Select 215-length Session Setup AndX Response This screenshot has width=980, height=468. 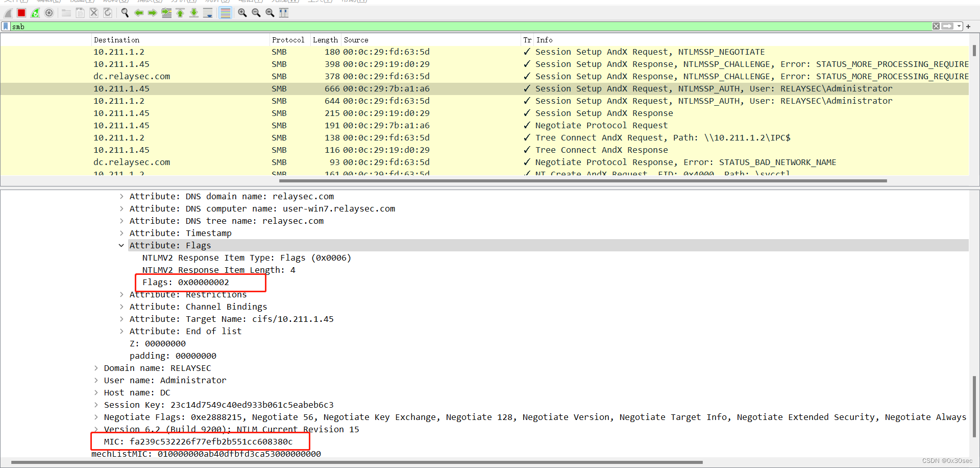point(484,113)
